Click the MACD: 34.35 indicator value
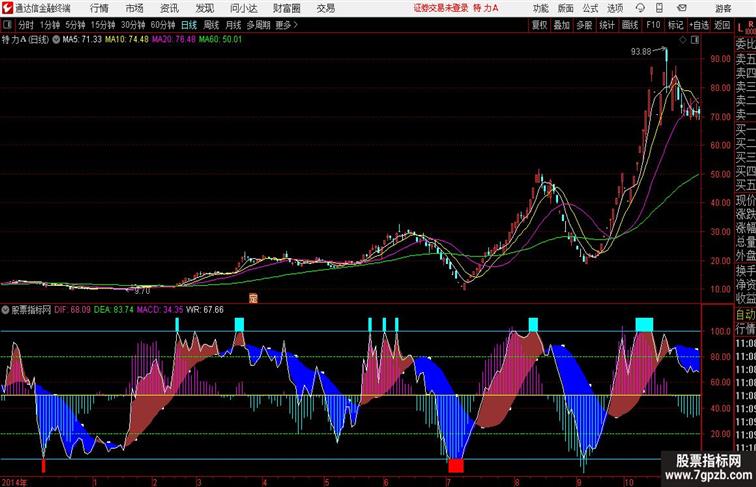Screen dimensions: 756x487 pos(160,310)
